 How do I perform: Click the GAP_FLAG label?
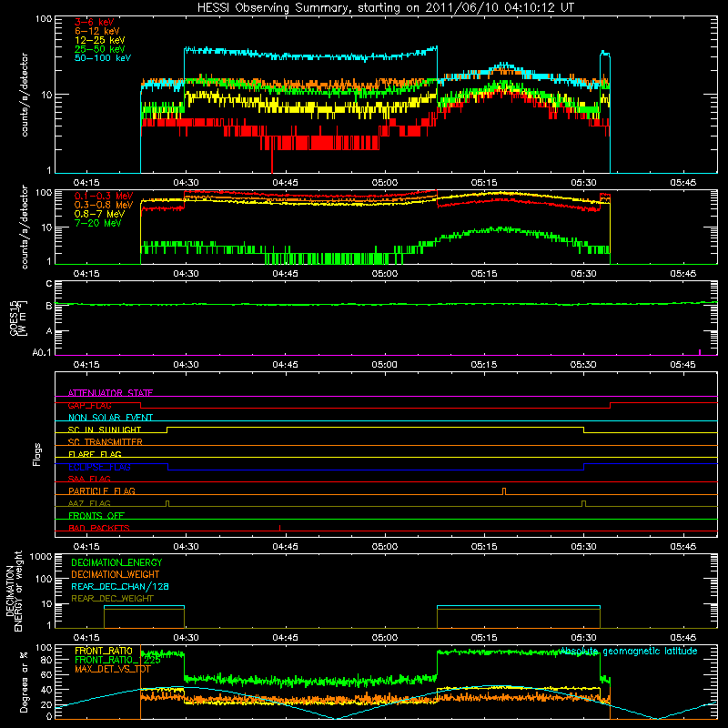tap(89, 405)
